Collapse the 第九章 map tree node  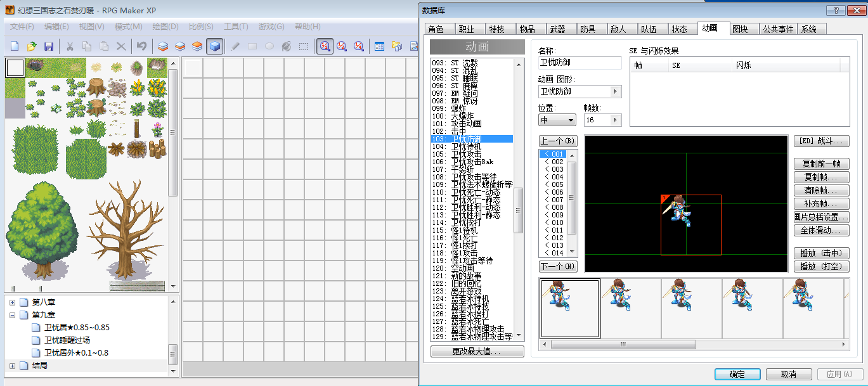pyautogui.click(x=12, y=315)
